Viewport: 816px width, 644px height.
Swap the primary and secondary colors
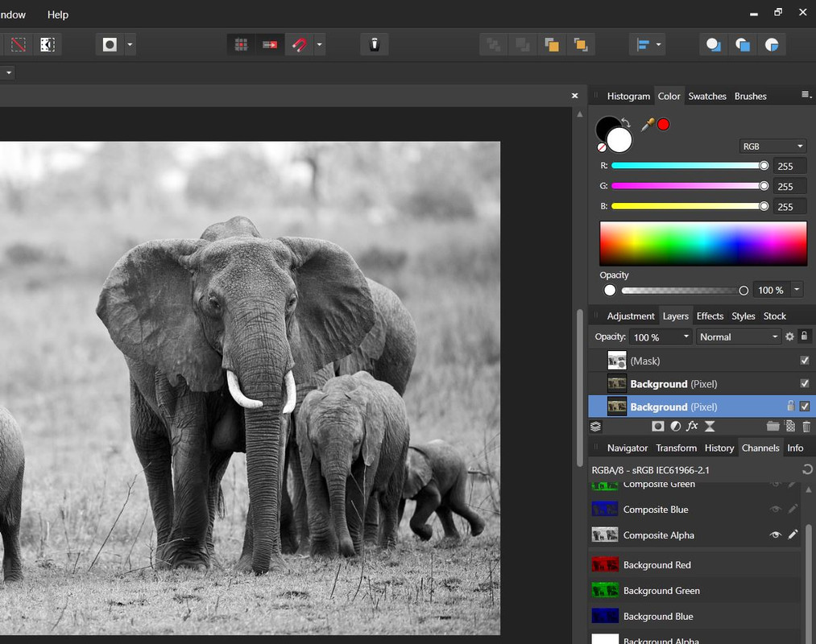(626, 123)
